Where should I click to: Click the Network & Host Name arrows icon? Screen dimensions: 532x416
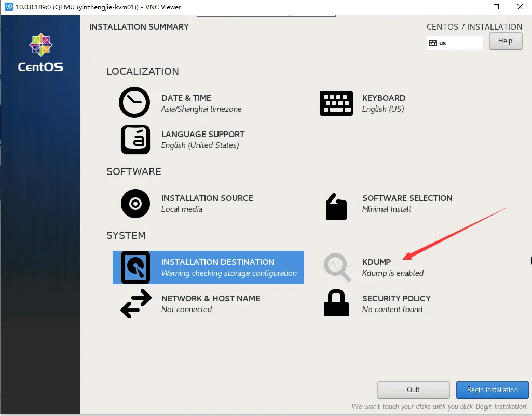tap(136, 304)
